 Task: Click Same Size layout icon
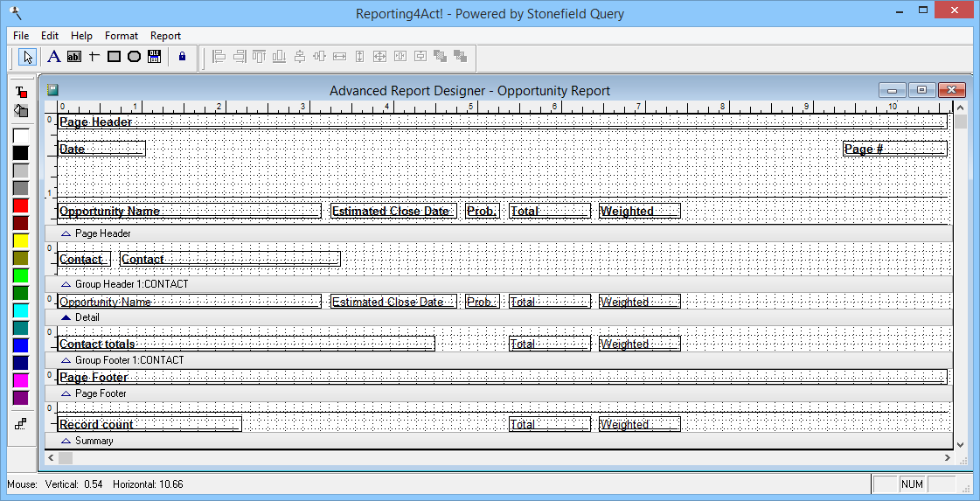pyautogui.click(x=379, y=56)
